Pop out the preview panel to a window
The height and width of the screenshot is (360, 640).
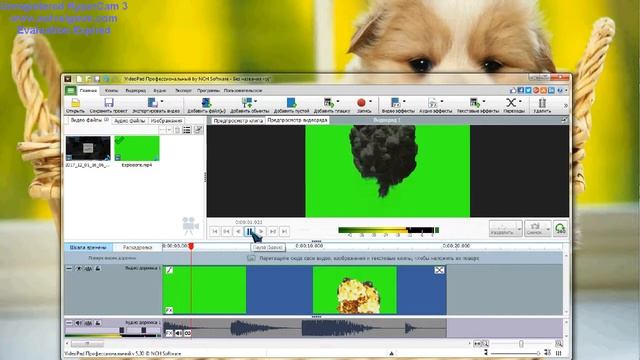coord(564,120)
